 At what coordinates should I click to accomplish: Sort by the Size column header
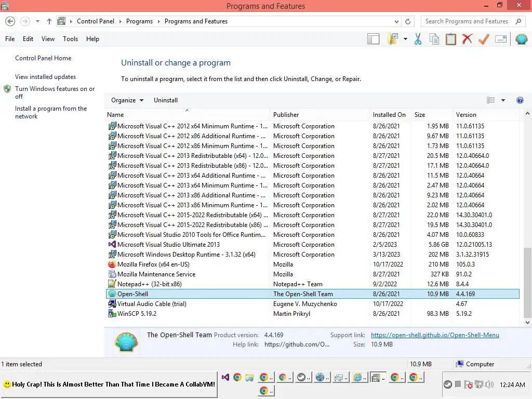[432, 115]
